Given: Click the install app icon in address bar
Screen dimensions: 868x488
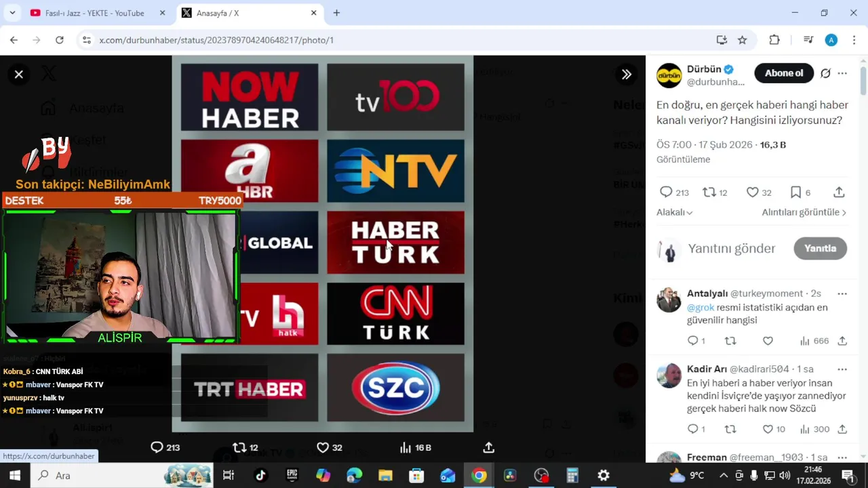Looking at the screenshot, I should pyautogui.click(x=722, y=40).
